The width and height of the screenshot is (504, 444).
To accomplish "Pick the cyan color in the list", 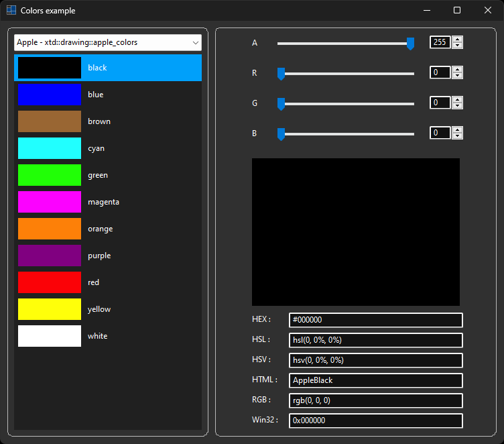I will point(50,148).
